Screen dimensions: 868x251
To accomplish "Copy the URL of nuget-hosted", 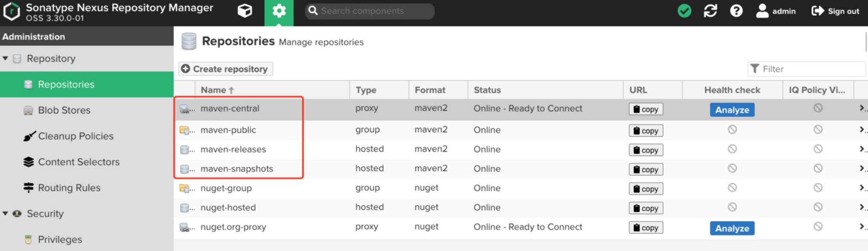I will [646, 208].
